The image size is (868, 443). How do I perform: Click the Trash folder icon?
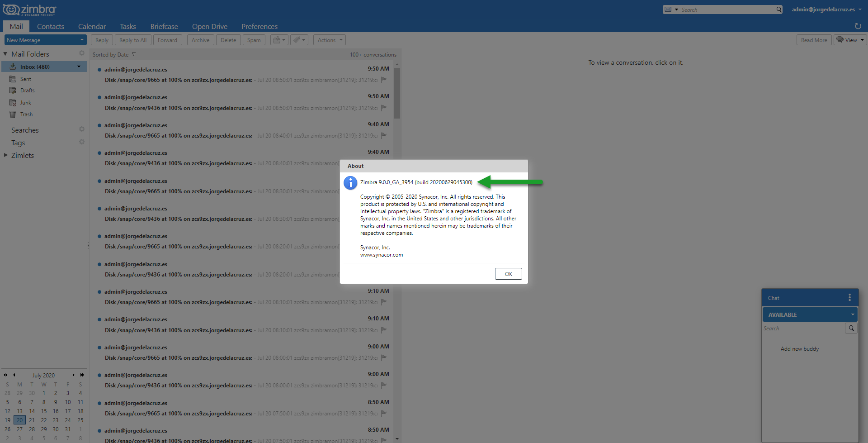13,114
